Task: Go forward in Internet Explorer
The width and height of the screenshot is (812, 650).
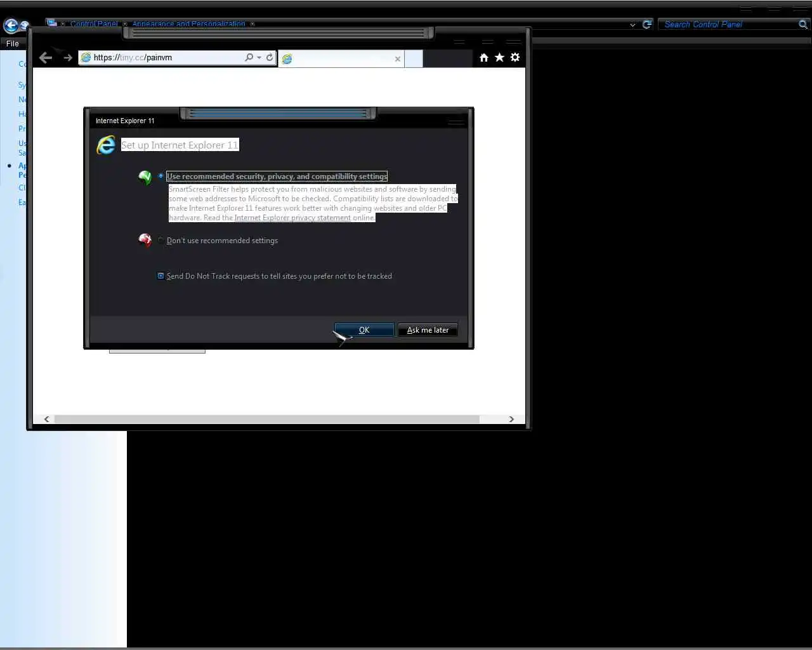Action: 67,58
